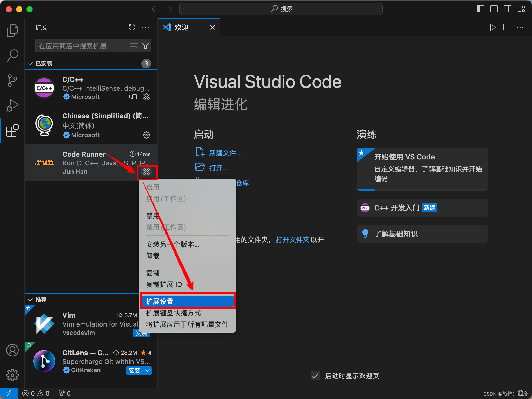
Task: Select the Chinese (Simplified) extension row
Action: pyautogui.click(x=91, y=125)
